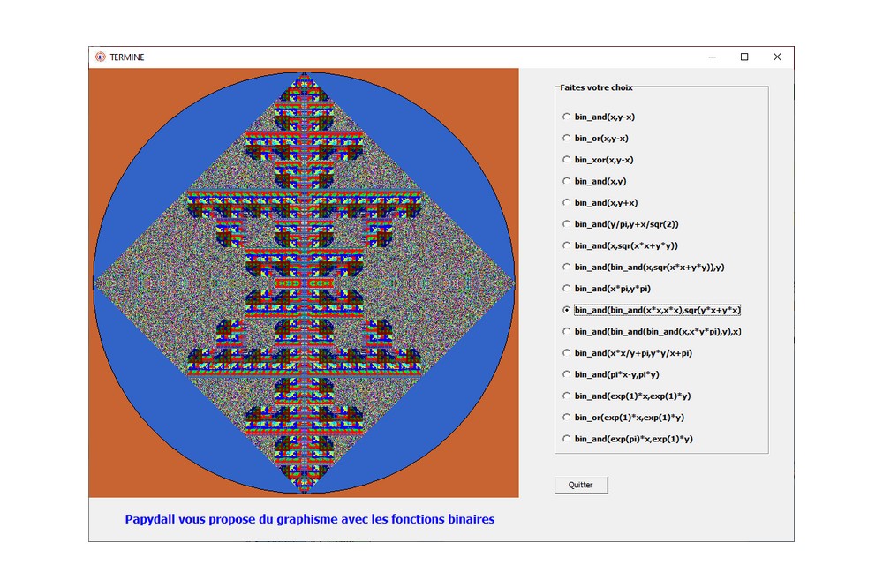Image resolution: width=883 pixels, height=588 pixels.
Task: Select bin_and(x*x/y+pi,y*y/x+pi) radio button
Action: [x=627, y=352]
